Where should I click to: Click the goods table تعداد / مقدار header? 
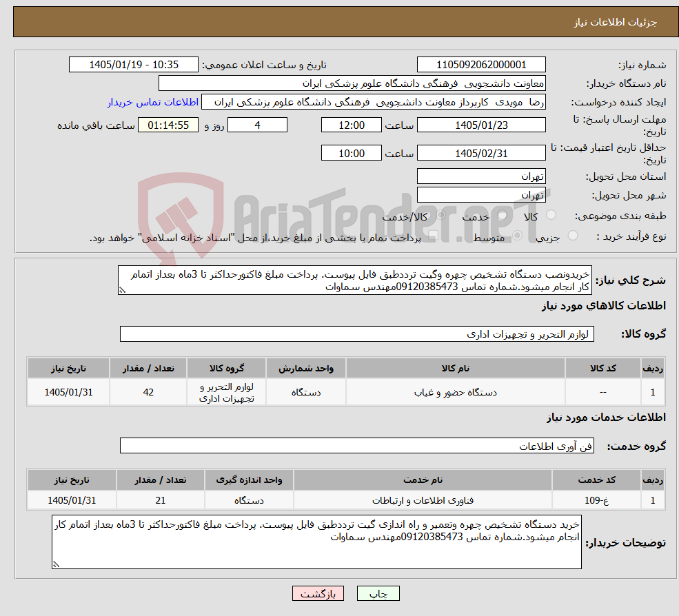click(148, 369)
